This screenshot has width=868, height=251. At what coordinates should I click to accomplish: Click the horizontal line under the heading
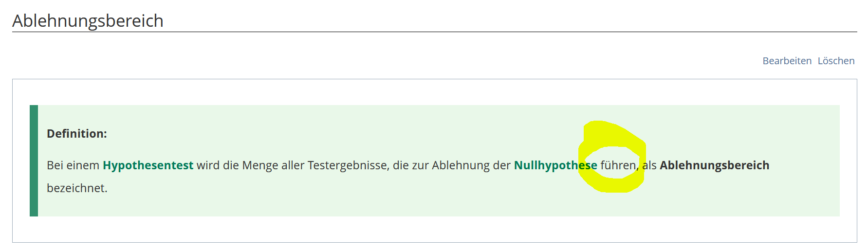[x=434, y=32]
